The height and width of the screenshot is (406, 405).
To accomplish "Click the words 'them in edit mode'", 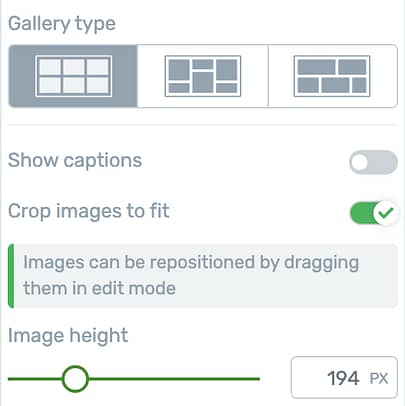I will 99,288.
